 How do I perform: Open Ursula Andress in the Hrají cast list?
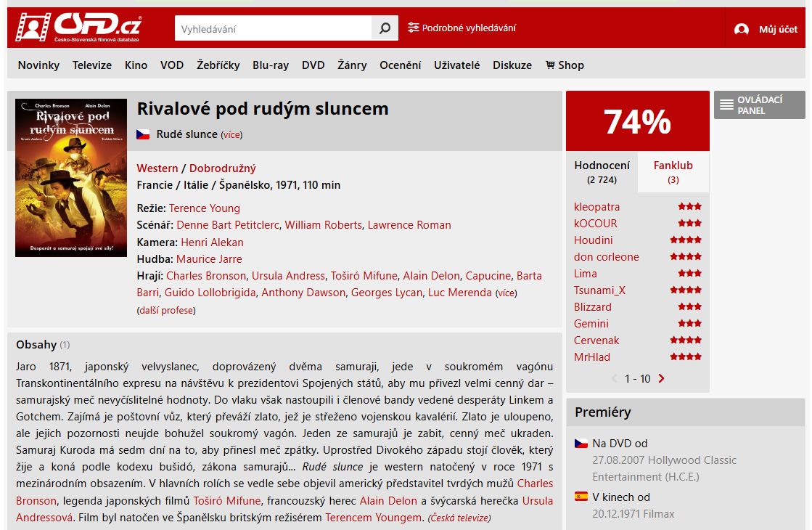(289, 276)
